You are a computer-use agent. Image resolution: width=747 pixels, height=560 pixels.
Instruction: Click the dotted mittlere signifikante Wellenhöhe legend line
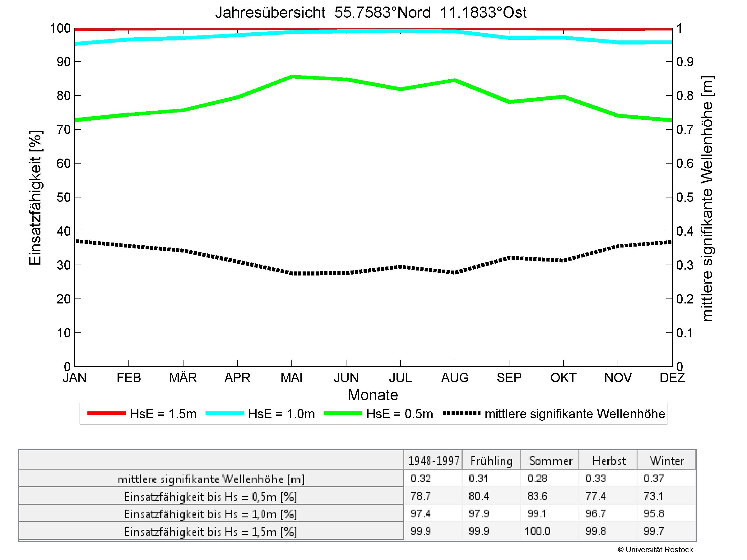pyautogui.click(x=461, y=414)
